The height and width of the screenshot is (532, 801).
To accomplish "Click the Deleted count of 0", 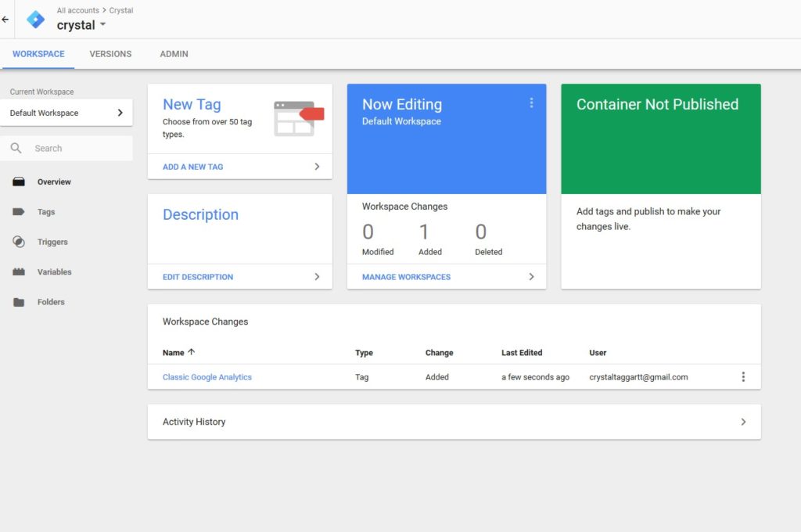I will click(481, 232).
